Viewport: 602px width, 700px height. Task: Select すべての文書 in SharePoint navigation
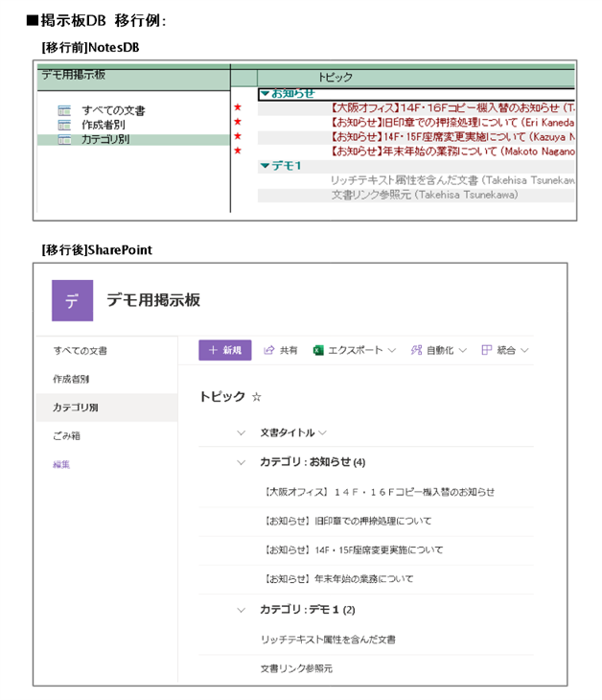coord(81,351)
